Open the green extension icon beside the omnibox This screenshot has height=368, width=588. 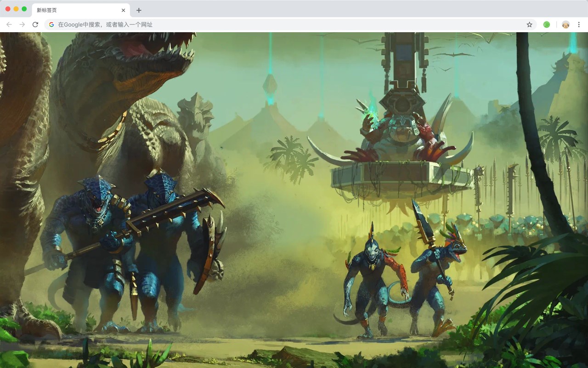tap(547, 24)
